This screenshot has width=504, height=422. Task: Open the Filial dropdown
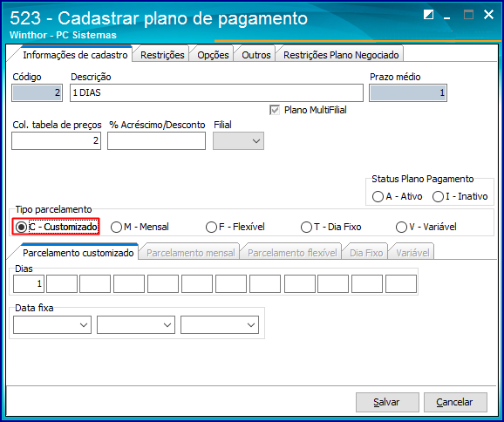tap(239, 140)
